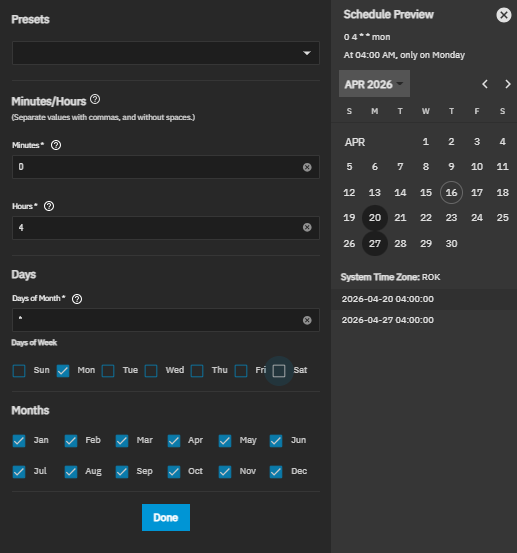
Task: Uncheck the Apr month checkbox
Action: pyautogui.click(x=174, y=441)
